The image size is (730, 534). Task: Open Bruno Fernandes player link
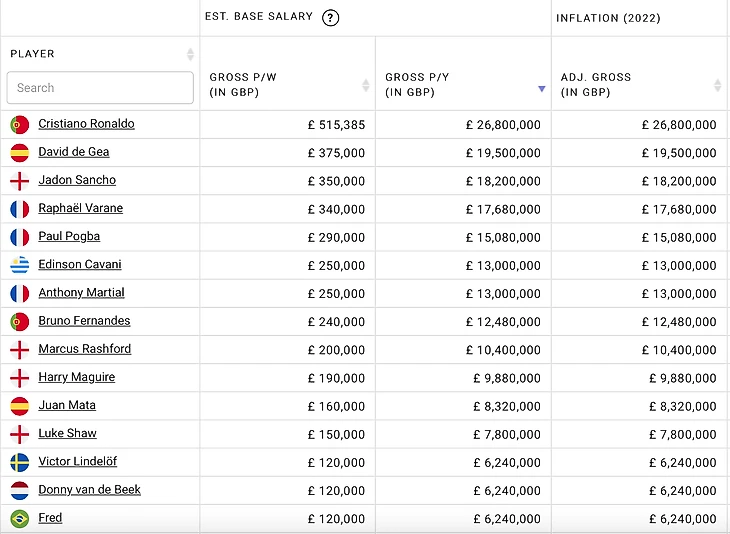click(x=84, y=321)
